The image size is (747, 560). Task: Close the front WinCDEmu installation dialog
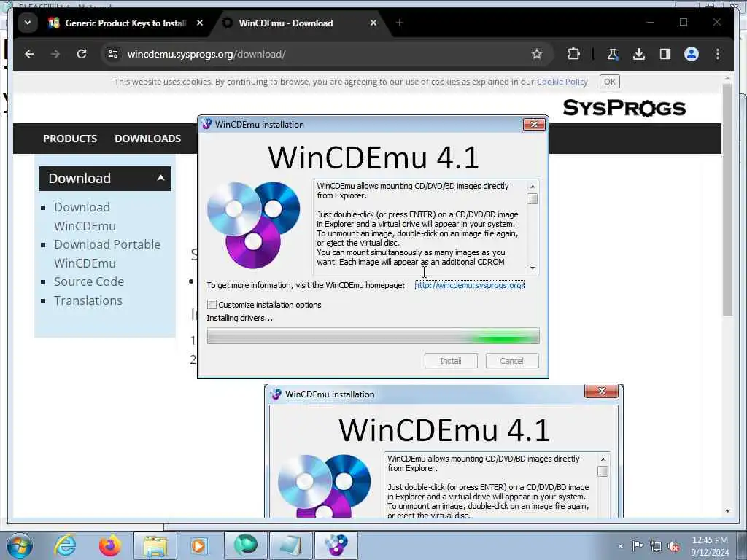[x=534, y=124]
